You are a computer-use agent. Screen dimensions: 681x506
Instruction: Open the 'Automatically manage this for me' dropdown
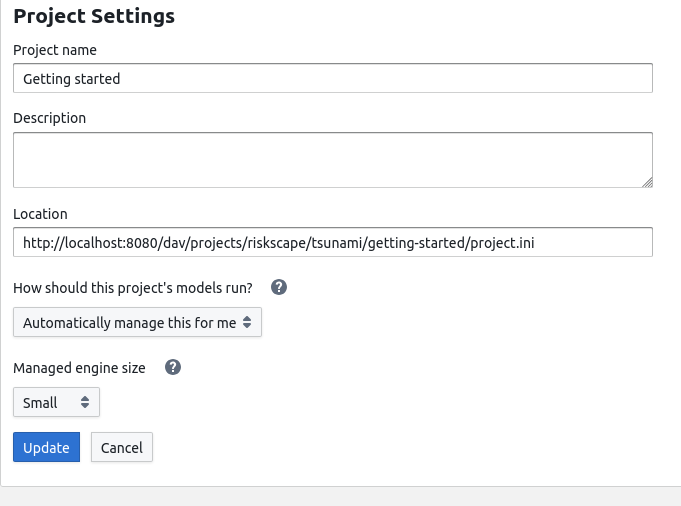[137, 322]
